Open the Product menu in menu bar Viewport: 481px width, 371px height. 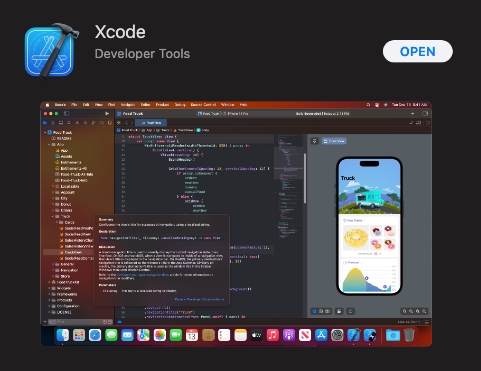[x=162, y=105]
